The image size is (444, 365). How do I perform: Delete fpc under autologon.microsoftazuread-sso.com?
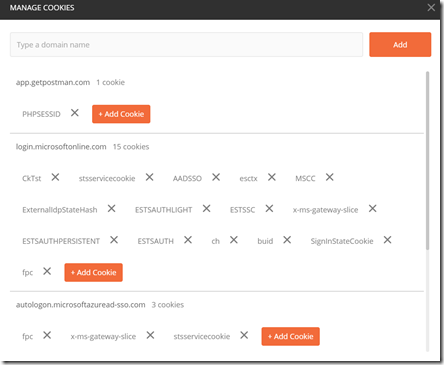[47, 335]
